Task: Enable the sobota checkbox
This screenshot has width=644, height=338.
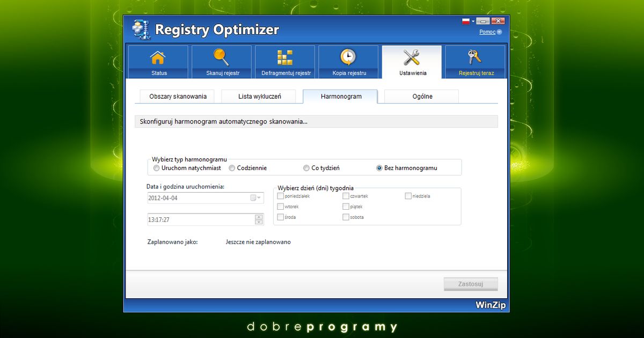Action: (x=346, y=217)
